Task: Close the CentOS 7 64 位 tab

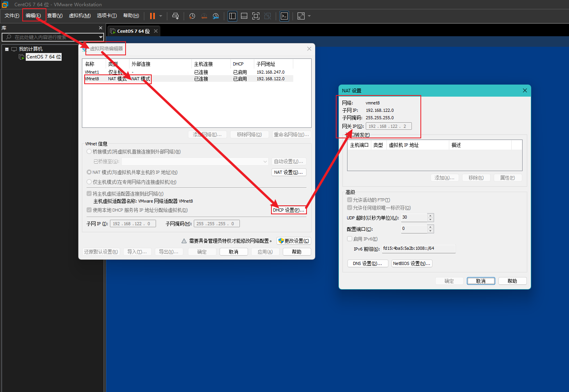Action: pyautogui.click(x=156, y=31)
